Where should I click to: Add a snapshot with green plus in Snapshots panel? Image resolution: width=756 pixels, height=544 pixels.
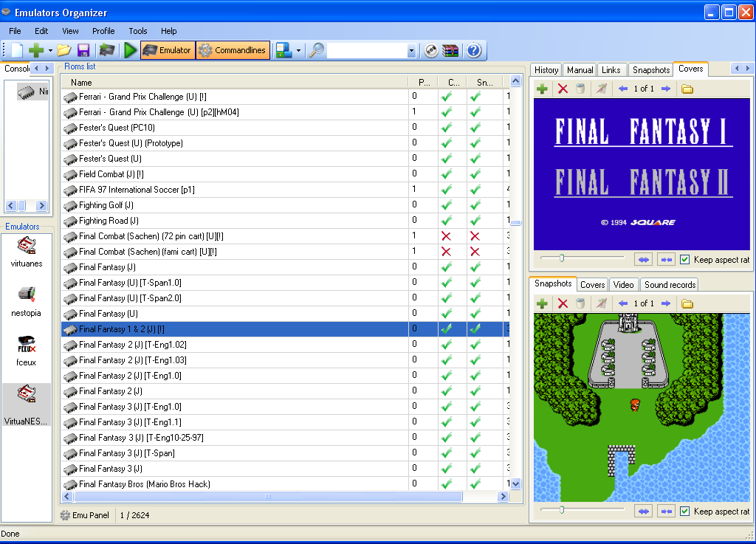542,303
